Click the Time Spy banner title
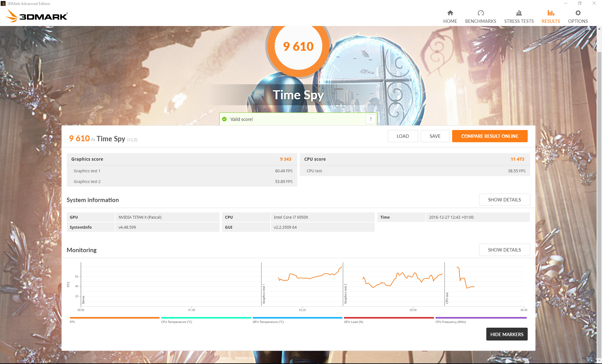This screenshot has width=602, height=364. (298, 95)
